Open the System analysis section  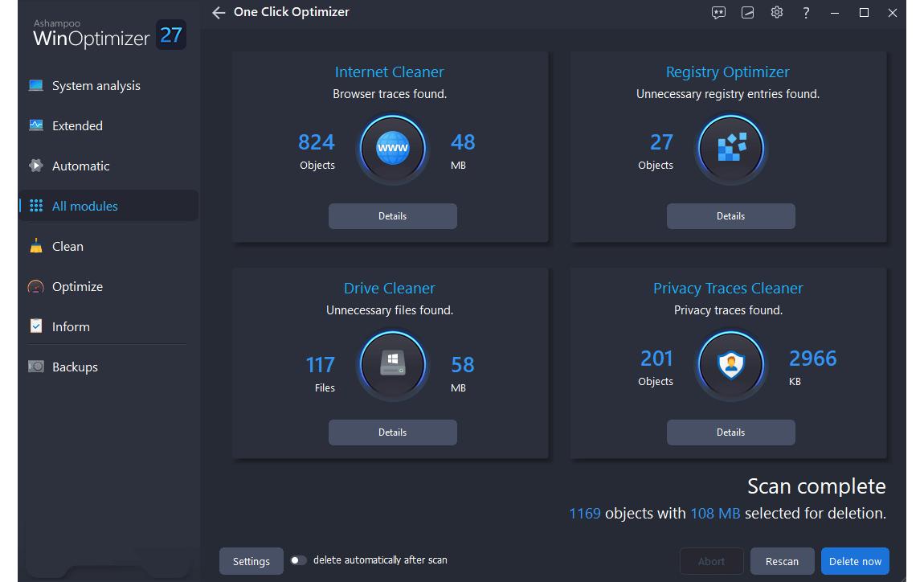point(96,86)
